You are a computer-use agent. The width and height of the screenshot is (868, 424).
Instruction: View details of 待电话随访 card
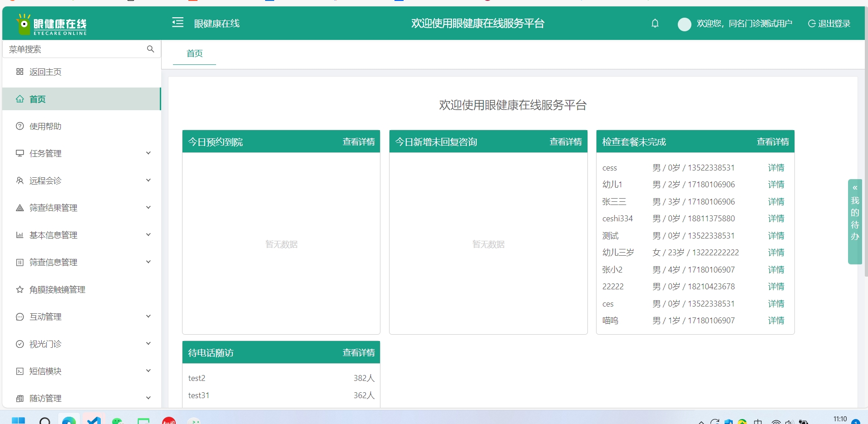[359, 353]
